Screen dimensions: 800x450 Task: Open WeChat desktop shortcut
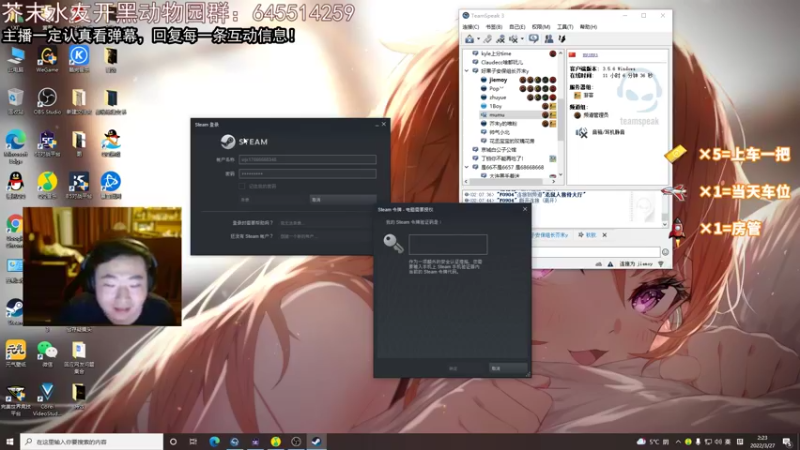tap(47, 354)
